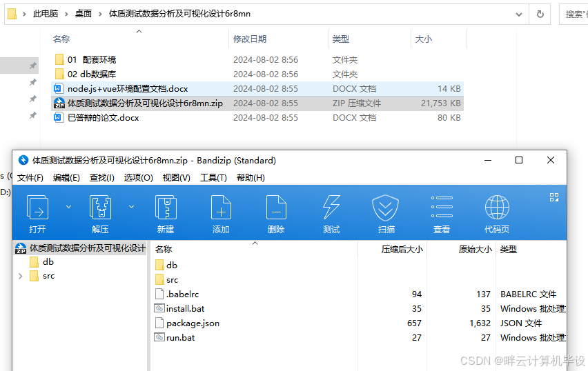This screenshot has height=371, width=588.
Task: Click the Bandizip logo in title bar
Action: pyautogui.click(x=23, y=160)
